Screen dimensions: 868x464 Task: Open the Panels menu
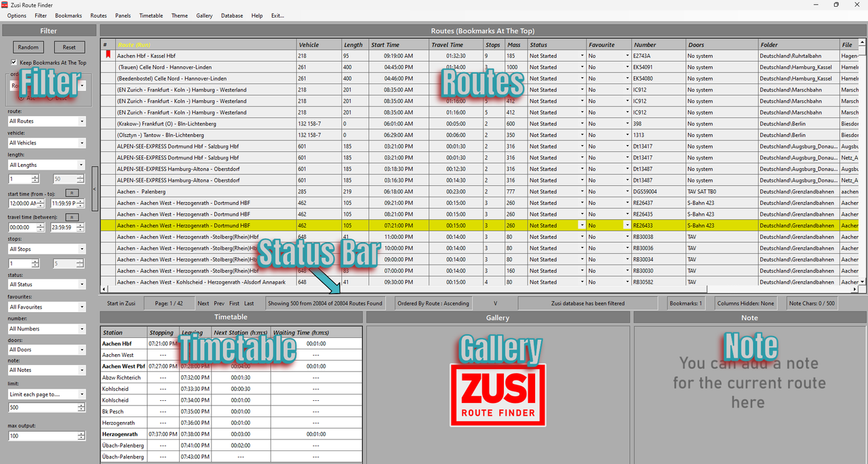click(x=123, y=16)
